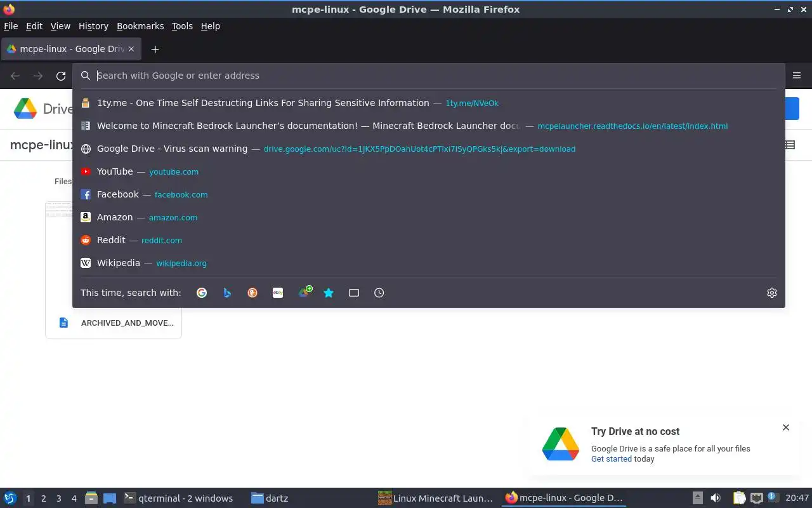
Task: Show desktop via taskbar icon
Action: [x=110, y=498]
